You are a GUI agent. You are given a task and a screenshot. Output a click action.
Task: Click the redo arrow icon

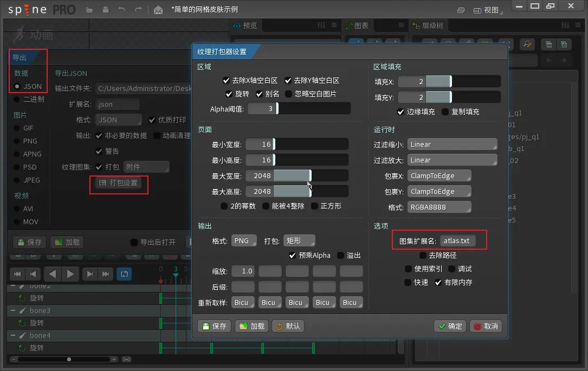[138, 10]
